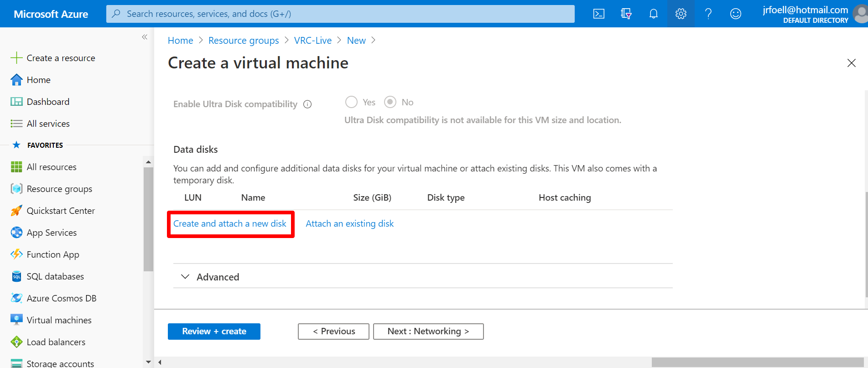Close the Create a virtual machine blade
The image size is (868, 368).
851,63
